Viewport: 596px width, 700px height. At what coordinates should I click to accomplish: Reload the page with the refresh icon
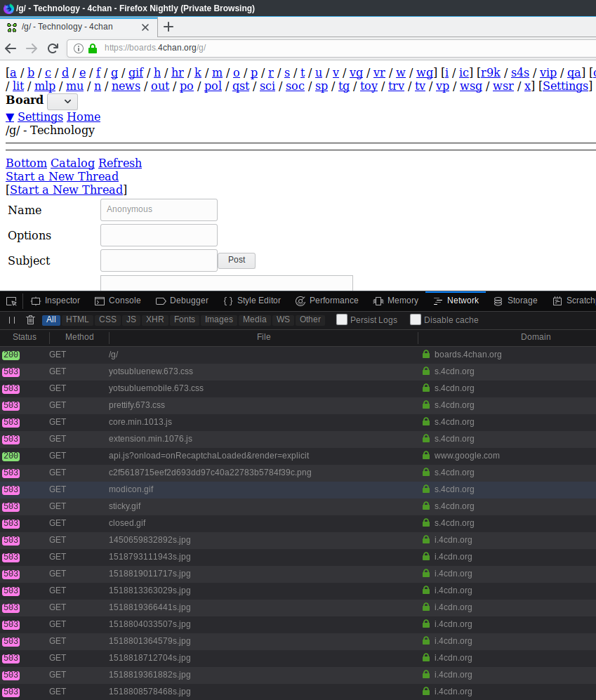(x=53, y=48)
